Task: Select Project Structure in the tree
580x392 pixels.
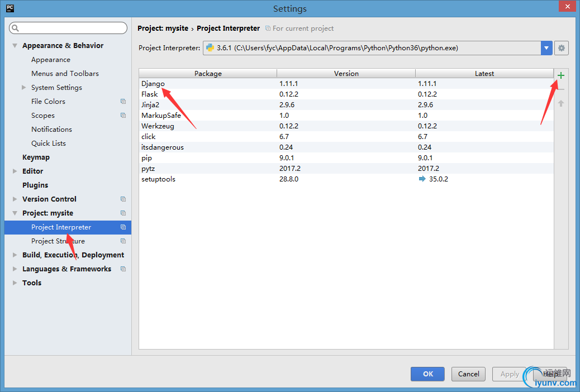Action: pos(58,241)
